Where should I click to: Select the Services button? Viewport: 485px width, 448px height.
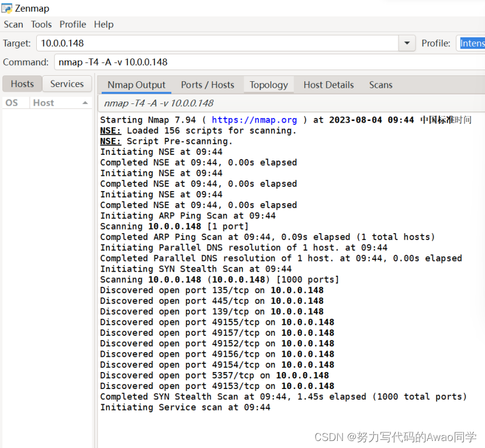point(67,84)
